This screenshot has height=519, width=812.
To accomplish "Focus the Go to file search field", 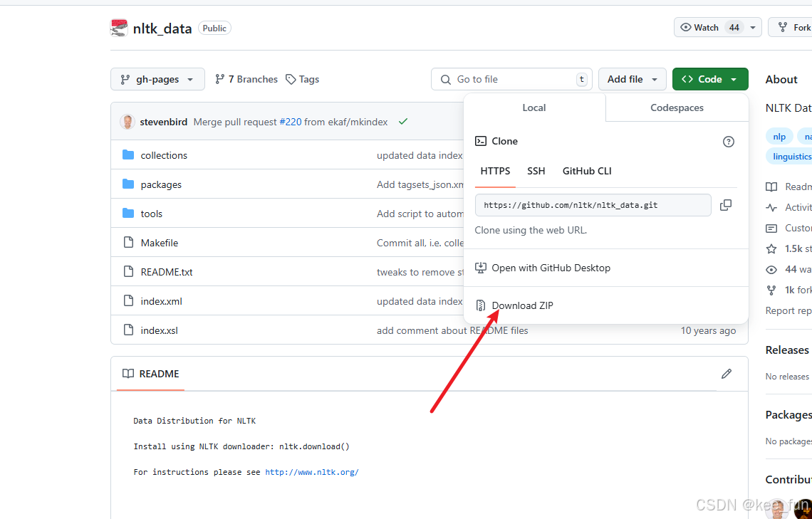I will 511,79.
